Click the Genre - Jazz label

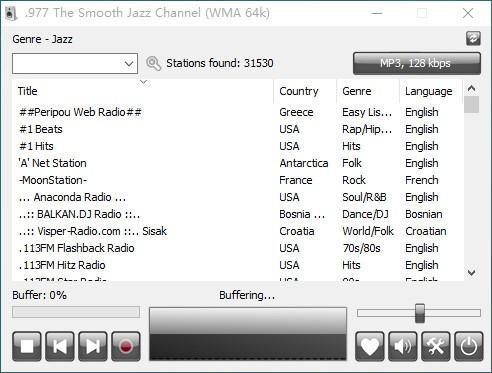click(42, 39)
